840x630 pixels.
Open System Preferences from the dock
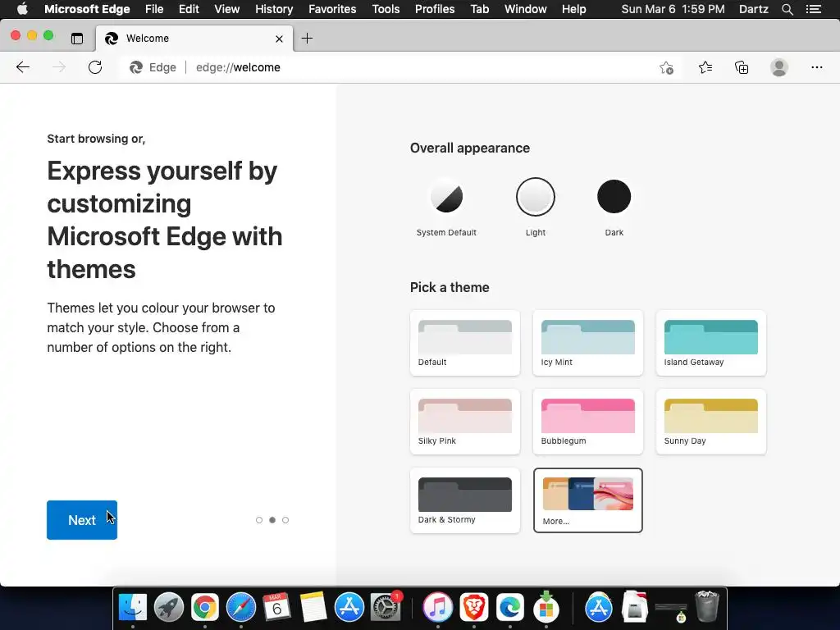pos(386,608)
